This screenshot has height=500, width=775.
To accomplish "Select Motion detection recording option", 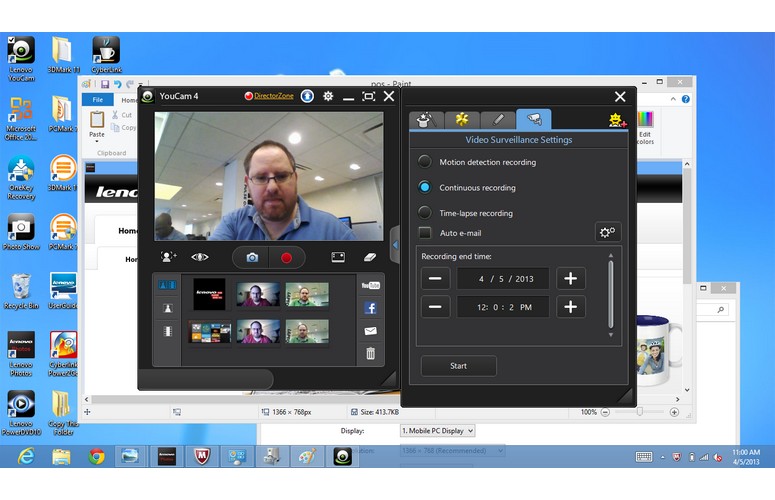I will point(425,162).
